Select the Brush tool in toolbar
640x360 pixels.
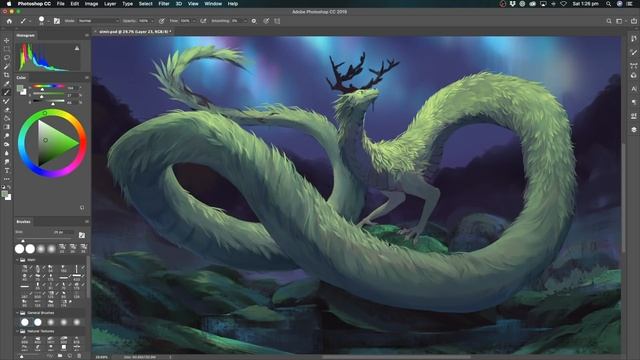pyautogui.click(x=7, y=92)
